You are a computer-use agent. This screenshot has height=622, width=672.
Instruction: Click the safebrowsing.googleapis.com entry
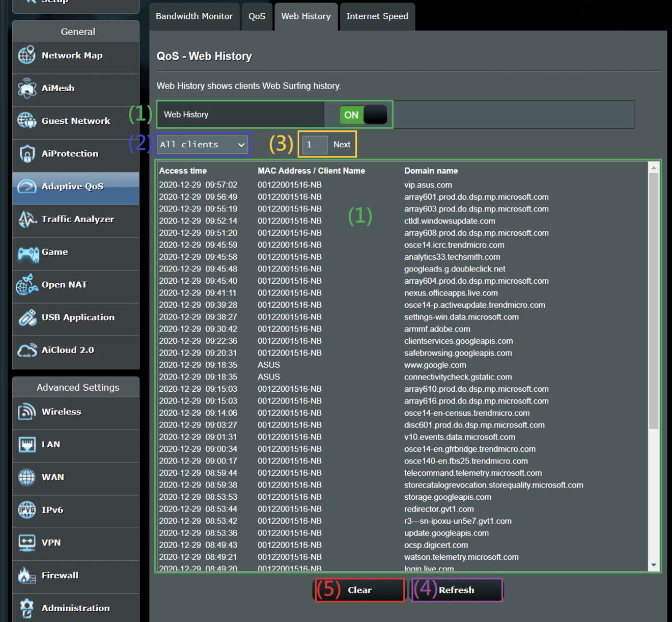point(458,353)
